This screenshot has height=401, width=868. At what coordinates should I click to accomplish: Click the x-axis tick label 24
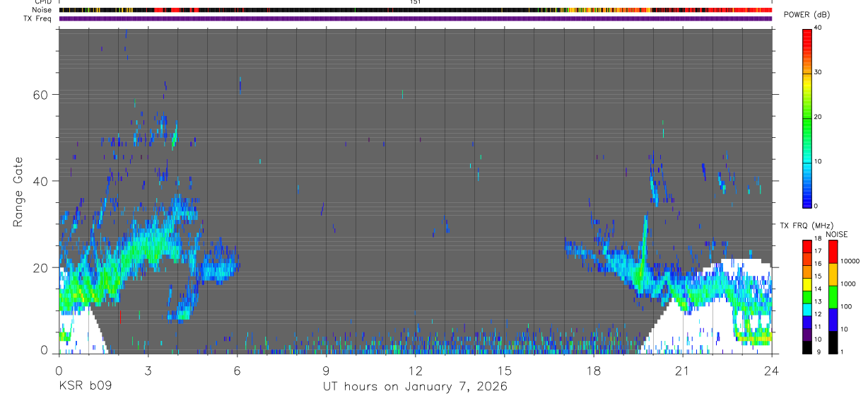coord(772,371)
